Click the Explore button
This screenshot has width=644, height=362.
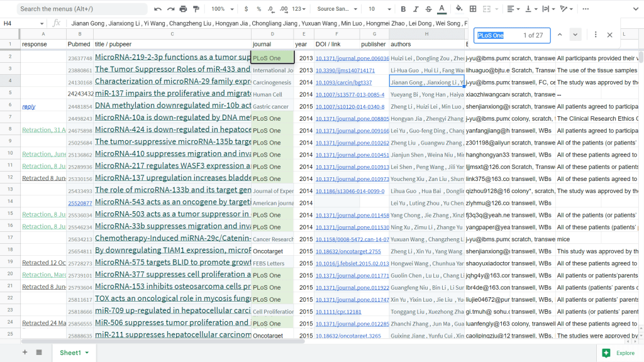(619, 353)
